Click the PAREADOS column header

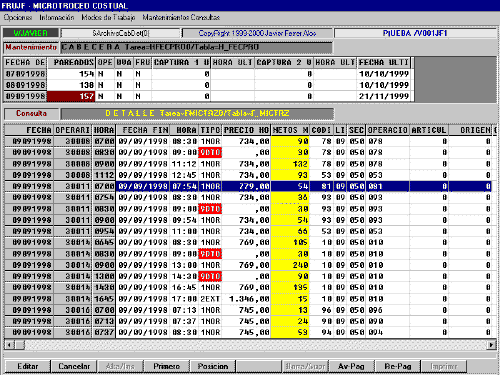71,62
